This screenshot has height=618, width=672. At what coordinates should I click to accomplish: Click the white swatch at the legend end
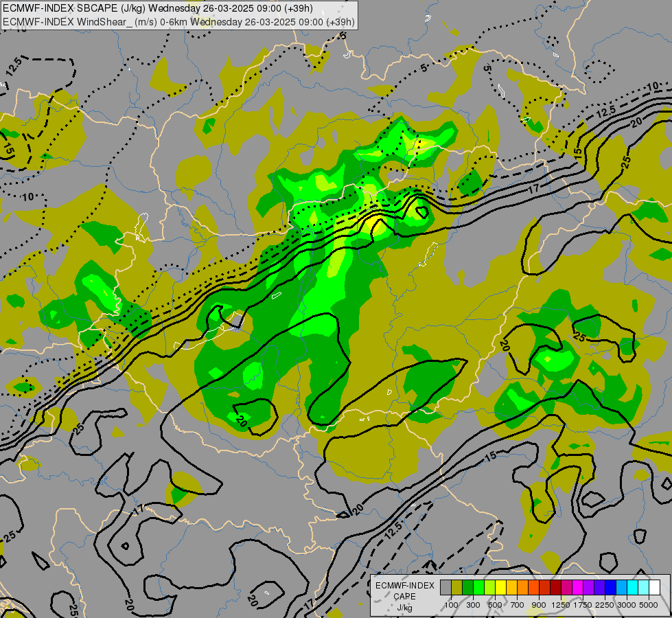pyautogui.click(x=654, y=587)
